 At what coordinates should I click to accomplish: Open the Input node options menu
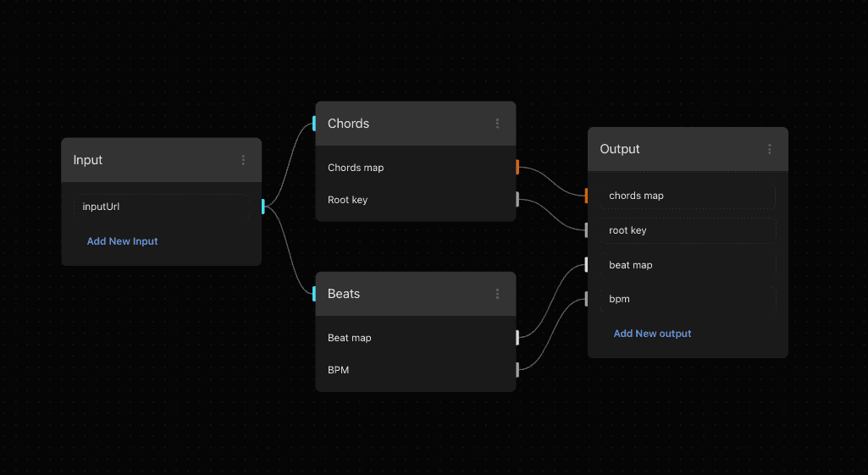243,160
